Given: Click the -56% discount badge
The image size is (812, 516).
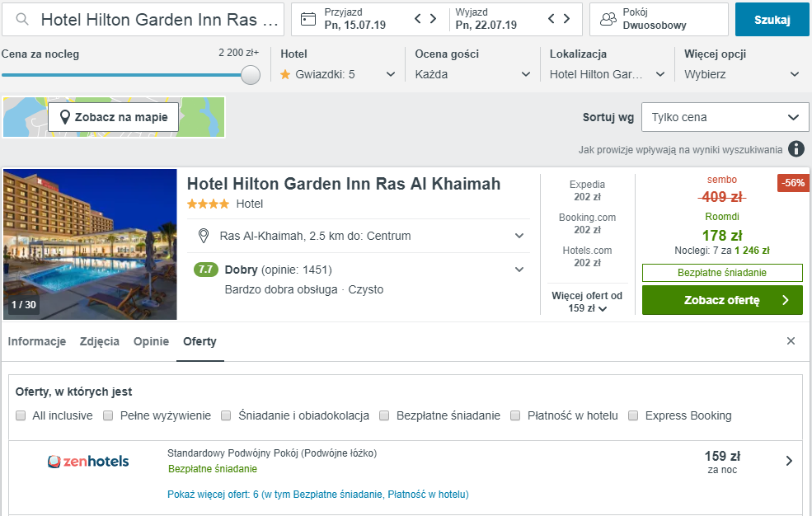Looking at the screenshot, I should pos(793,183).
